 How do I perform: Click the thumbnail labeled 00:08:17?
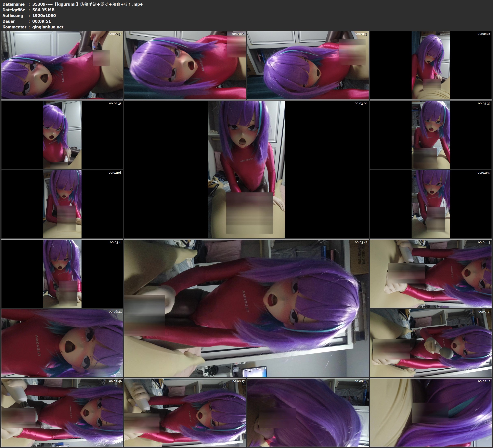pyautogui.click(x=185, y=412)
